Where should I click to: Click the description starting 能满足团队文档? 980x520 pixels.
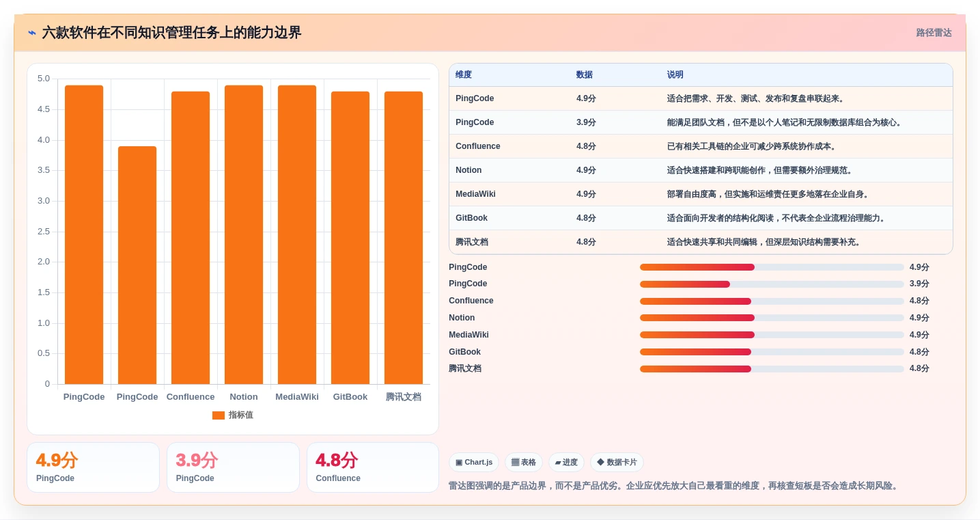tap(786, 122)
